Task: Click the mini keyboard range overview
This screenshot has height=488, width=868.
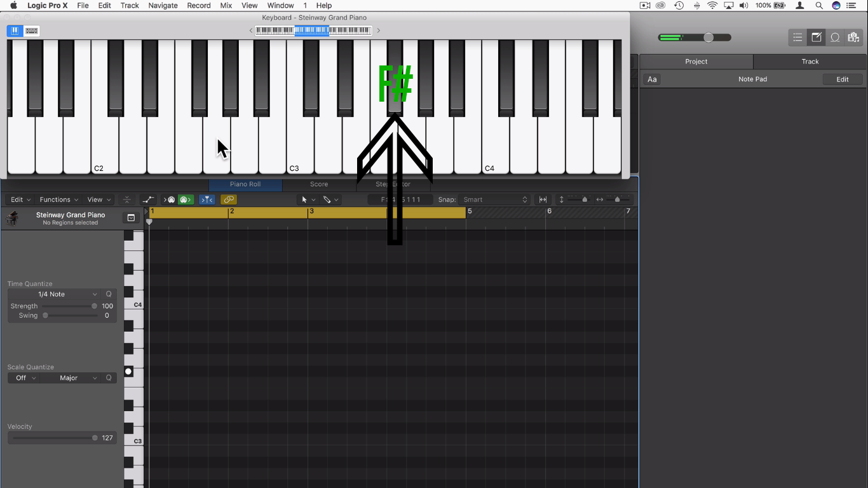Action: pos(313,30)
